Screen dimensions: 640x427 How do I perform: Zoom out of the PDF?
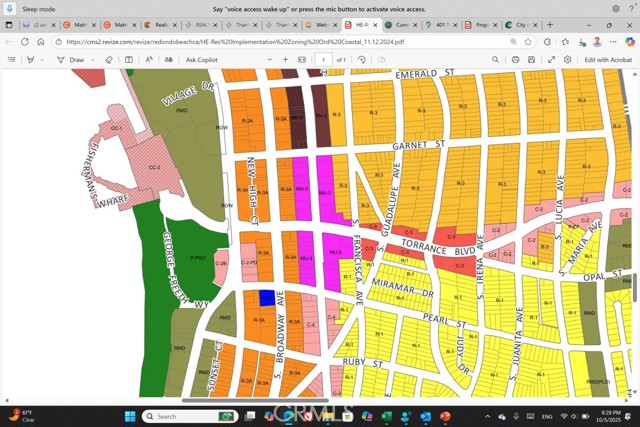point(270,60)
